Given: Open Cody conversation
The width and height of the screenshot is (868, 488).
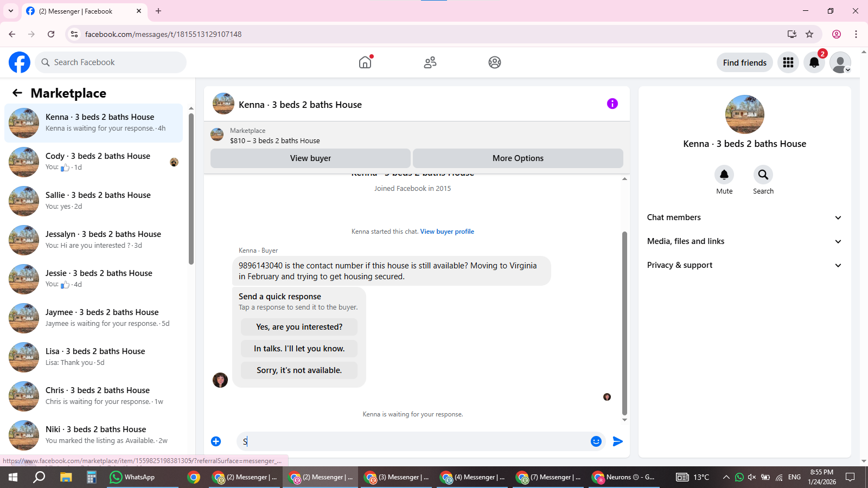Looking at the screenshot, I should pos(93,162).
